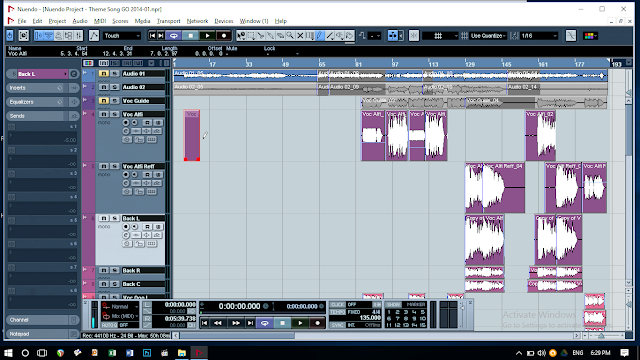
Task: Select the Glue tool
Action: (271, 36)
